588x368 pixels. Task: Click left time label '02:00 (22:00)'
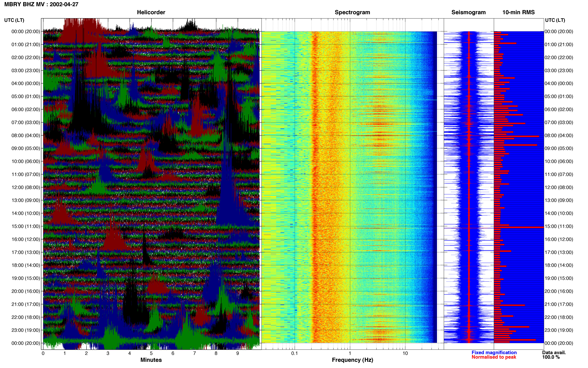pyautogui.click(x=26, y=57)
